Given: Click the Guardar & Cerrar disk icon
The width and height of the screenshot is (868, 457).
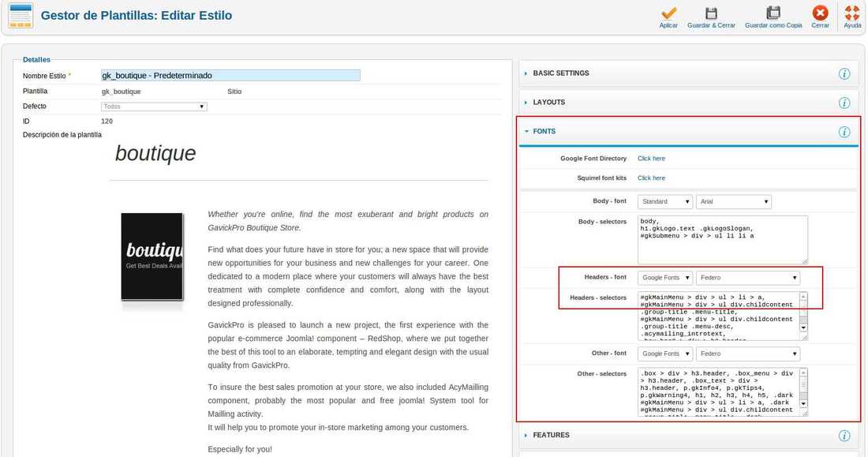Looking at the screenshot, I should (x=711, y=13).
